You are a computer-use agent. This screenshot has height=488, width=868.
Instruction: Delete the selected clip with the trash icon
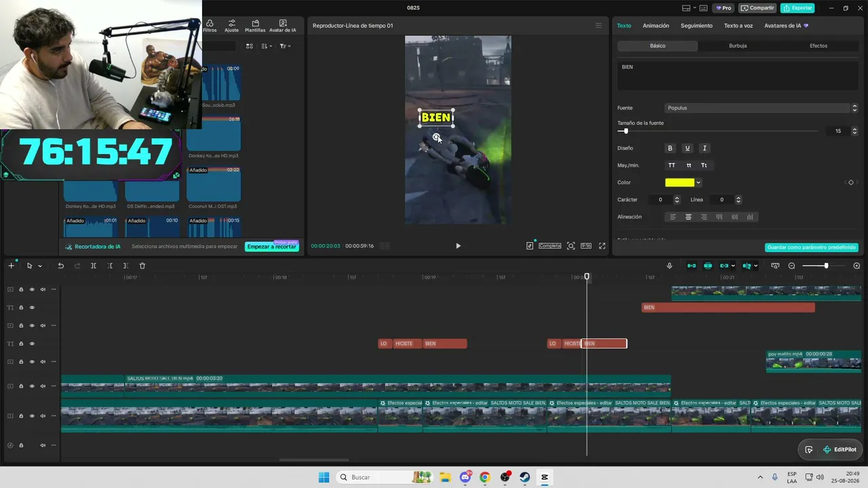pyautogui.click(x=142, y=266)
